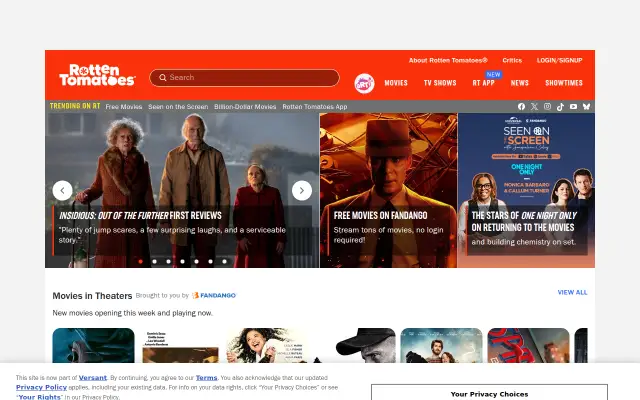Open Stars of One Night Only promo

527,190
